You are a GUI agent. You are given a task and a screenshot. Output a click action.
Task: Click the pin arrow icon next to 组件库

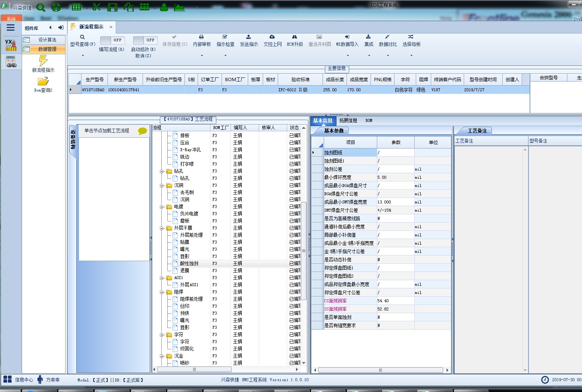(x=61, y=27)
